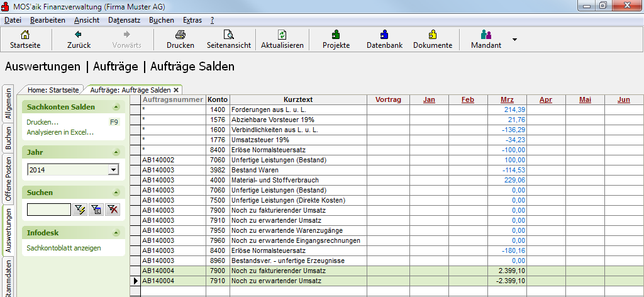Viewport: 644px width, 297px height.
Task: Click the Drucken… link in sidebar
Action: click(x=42, y=123)
